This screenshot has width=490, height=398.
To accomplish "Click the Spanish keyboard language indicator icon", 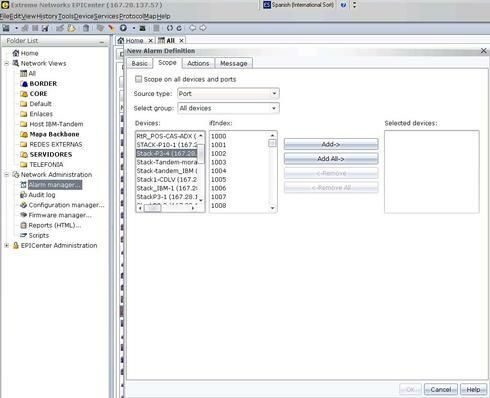I will pos(267,5).
